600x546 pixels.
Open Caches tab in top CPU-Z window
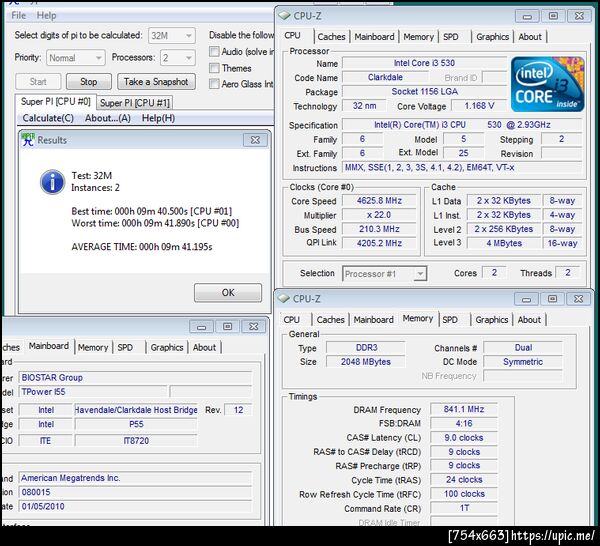331,37
